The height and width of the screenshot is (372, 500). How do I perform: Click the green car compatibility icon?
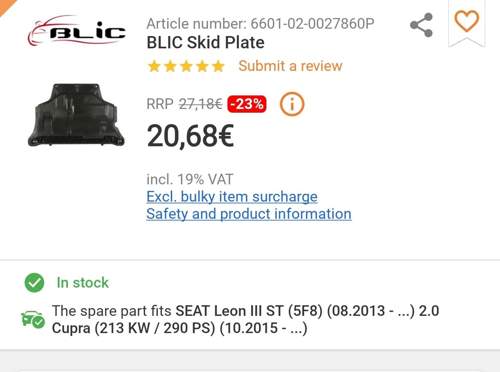point(33,319)
